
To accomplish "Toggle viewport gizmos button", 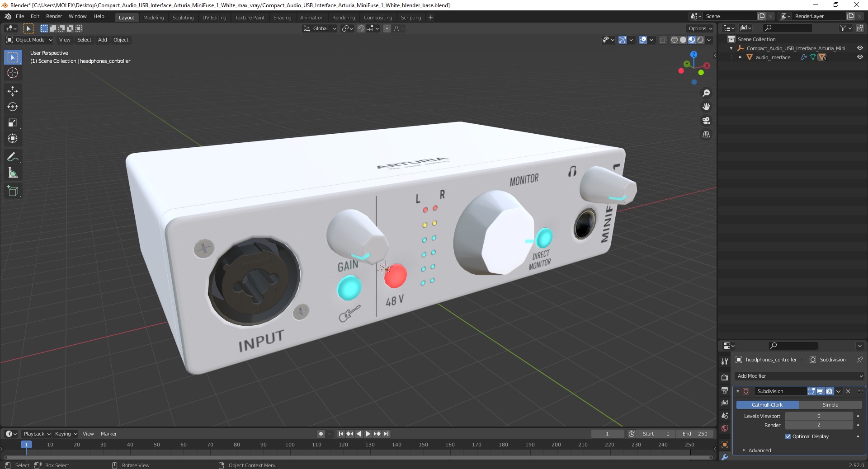I will 623,40.
